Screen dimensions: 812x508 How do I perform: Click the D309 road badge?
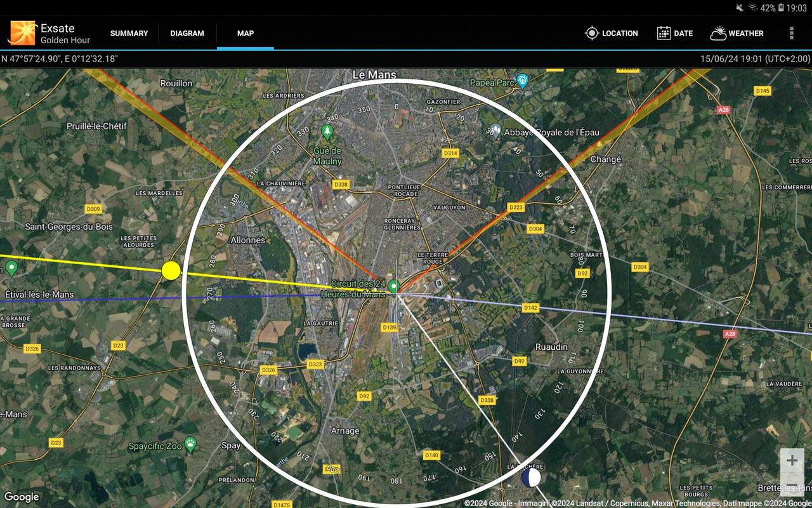93,209
